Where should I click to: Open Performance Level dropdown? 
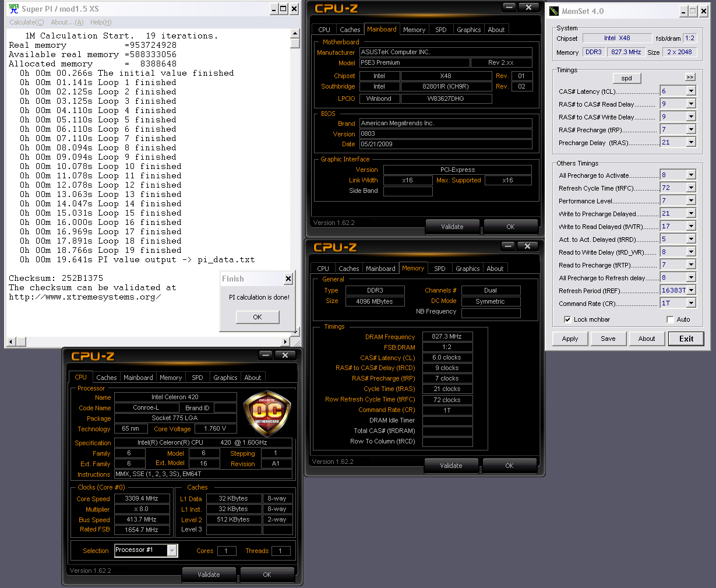(691, 200)
